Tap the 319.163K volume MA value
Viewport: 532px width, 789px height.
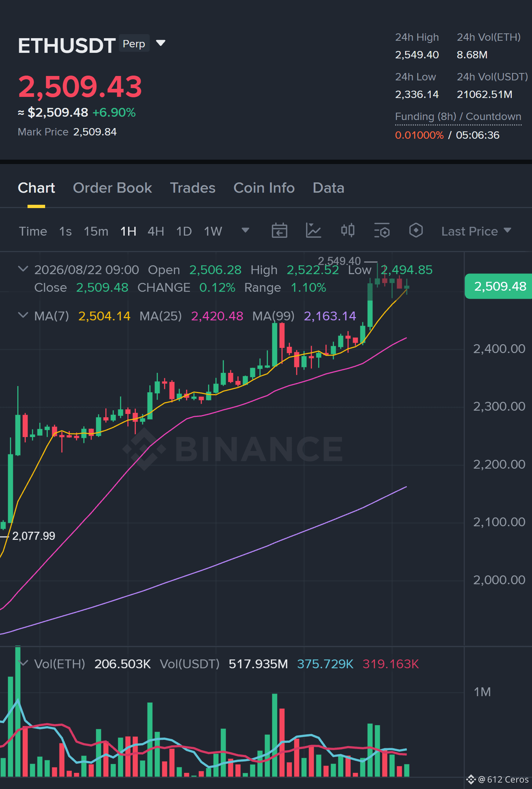click(x=391, y=664)
